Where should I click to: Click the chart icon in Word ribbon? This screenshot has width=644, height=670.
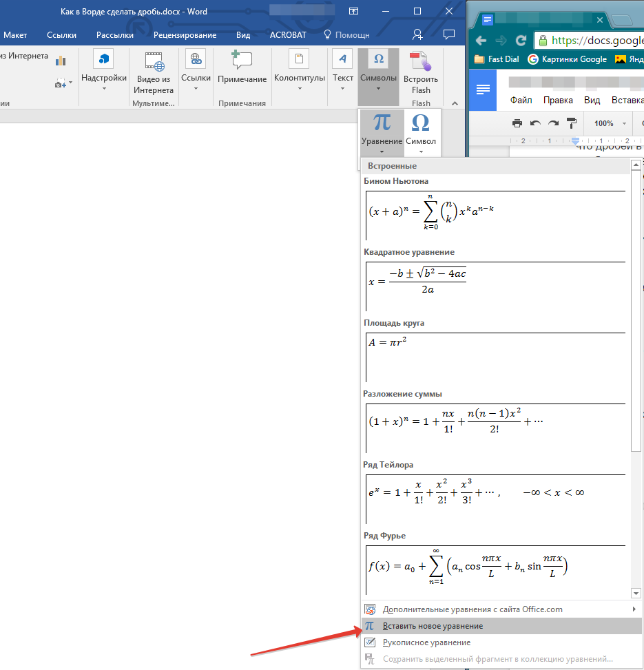[x=61, y=61]
